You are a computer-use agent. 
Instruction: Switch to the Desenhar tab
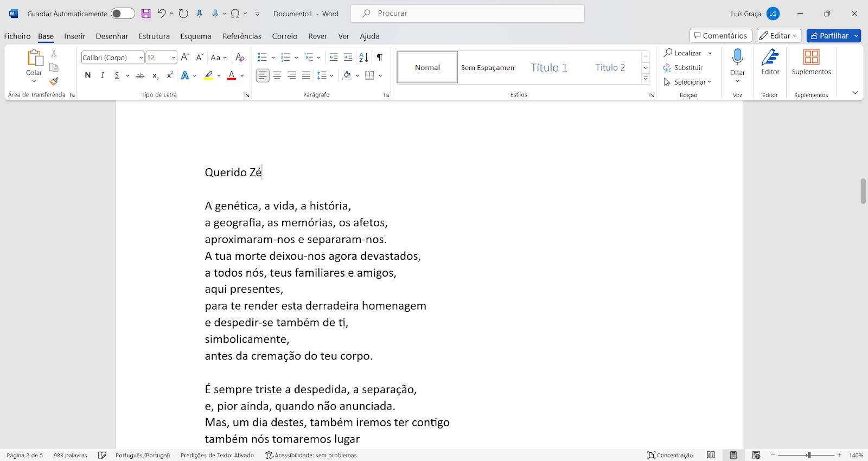112,36
